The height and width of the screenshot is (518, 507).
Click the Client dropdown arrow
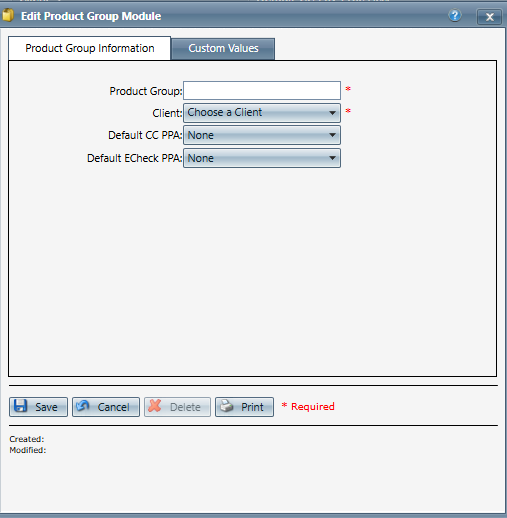332,113
